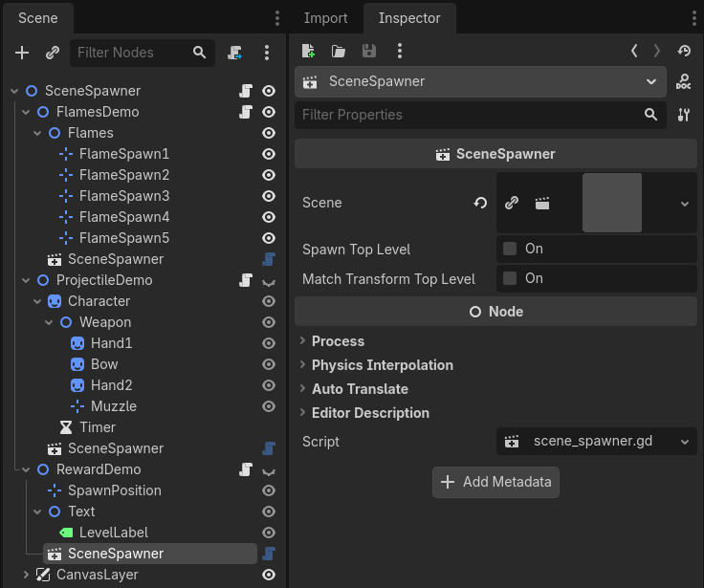Select the Scene dock tab

pos(38,18)
